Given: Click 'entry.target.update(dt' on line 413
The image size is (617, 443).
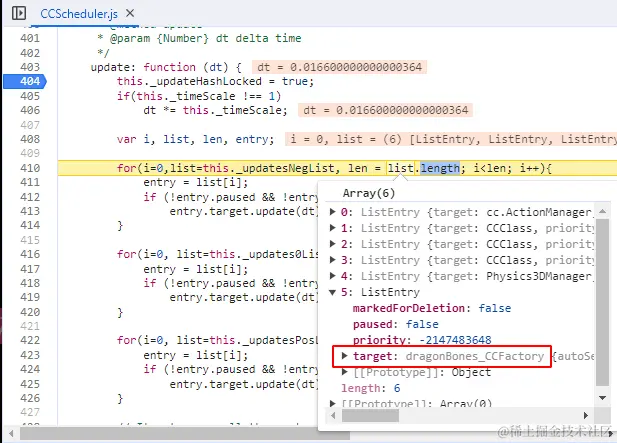Looking at the screenshot, I should [242, 211].
